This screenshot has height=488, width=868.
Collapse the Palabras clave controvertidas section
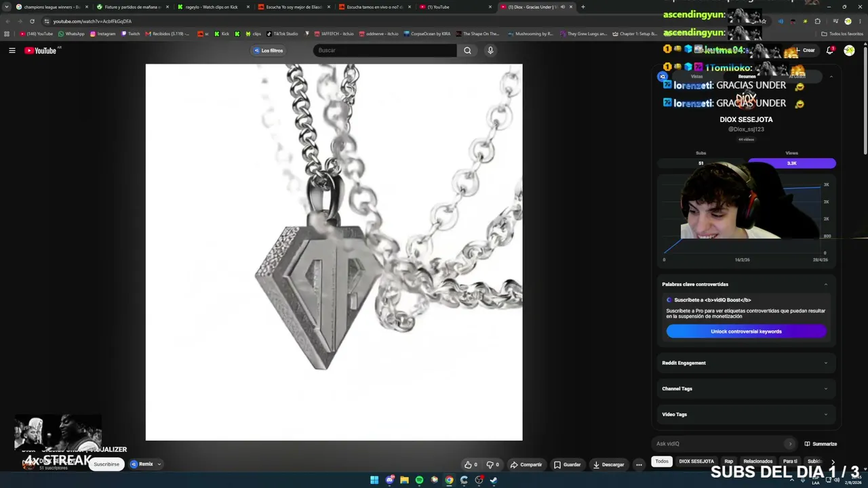(825, 284)
